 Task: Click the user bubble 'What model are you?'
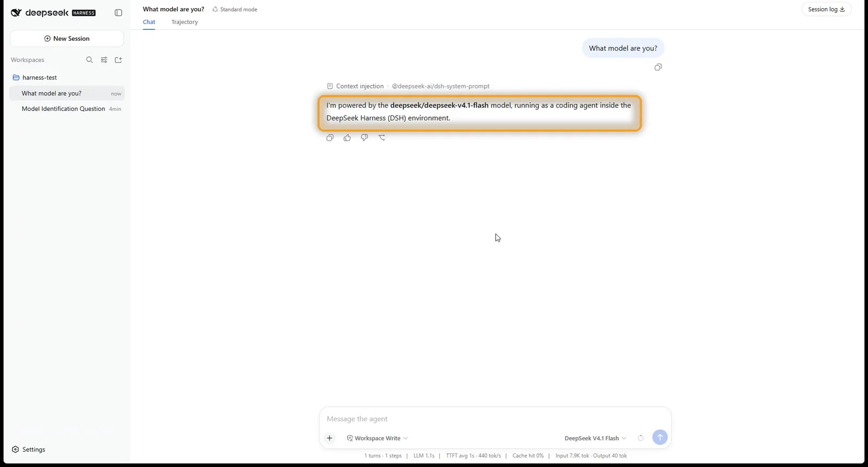623,48
